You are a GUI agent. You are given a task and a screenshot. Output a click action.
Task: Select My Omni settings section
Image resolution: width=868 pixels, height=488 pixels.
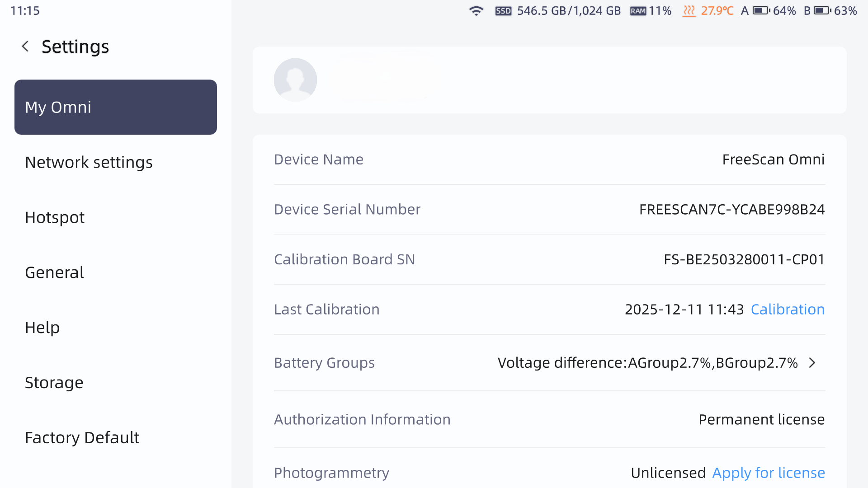click(115, 107)
